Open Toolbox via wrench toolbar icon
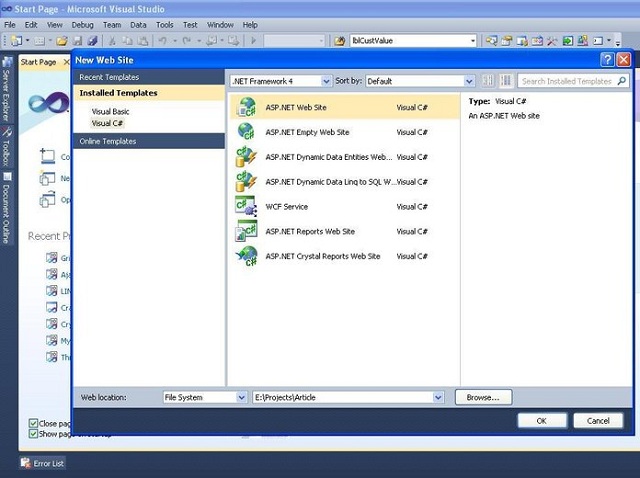This screenshot has width=640, height=478. point(552,40)
